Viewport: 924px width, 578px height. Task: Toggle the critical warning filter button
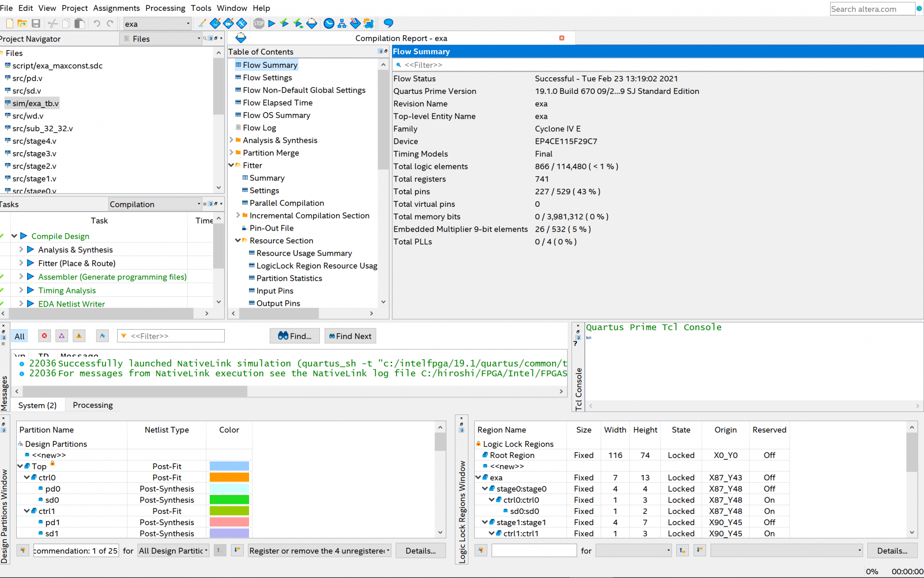click(x=62, y=336)
